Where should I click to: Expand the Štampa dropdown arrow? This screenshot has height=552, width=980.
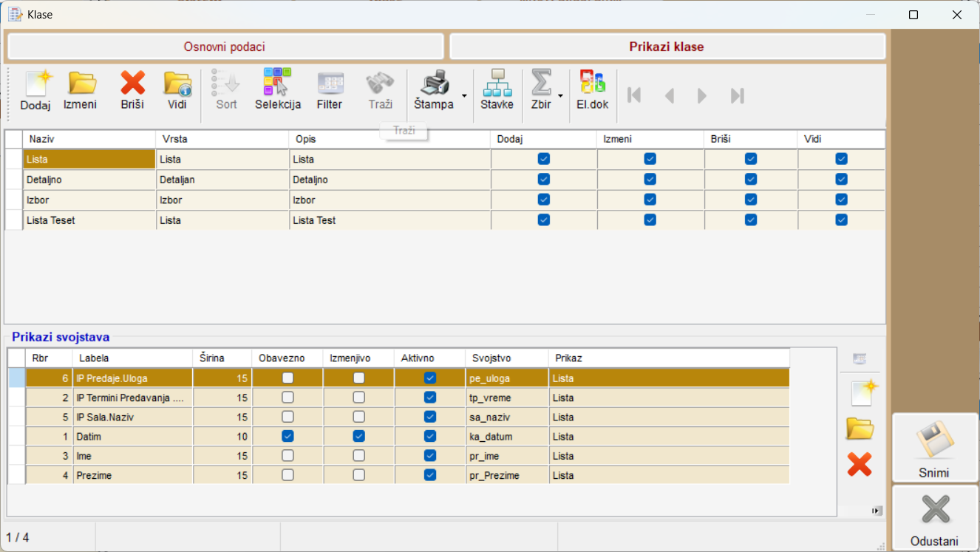464,96
